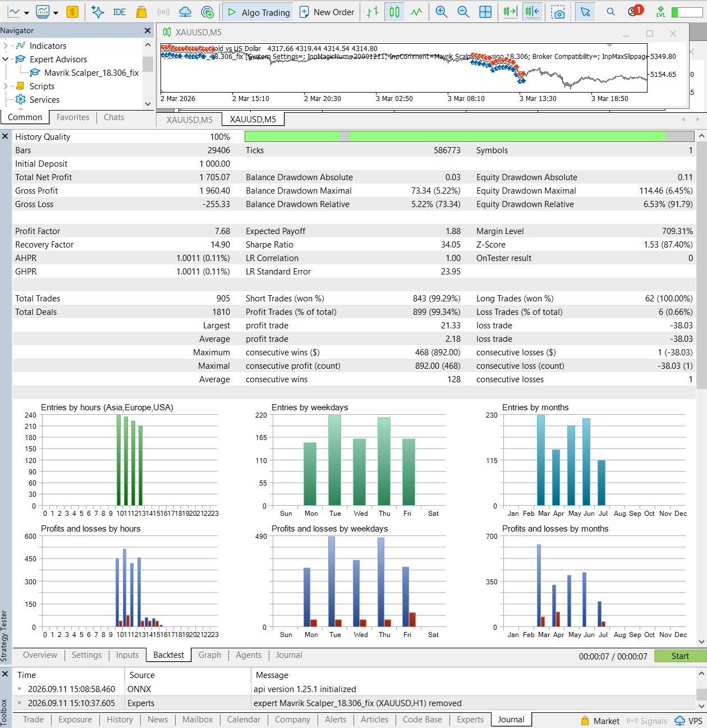707x728 pixels.
Task: Close the Navigator panel
Action: pos(148,30)
